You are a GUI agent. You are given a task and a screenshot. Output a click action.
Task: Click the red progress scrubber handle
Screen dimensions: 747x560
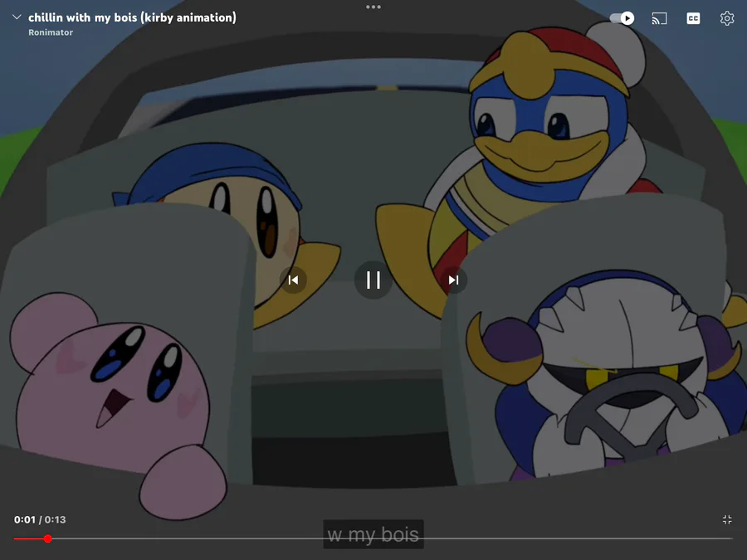click(x=47, y=538)
